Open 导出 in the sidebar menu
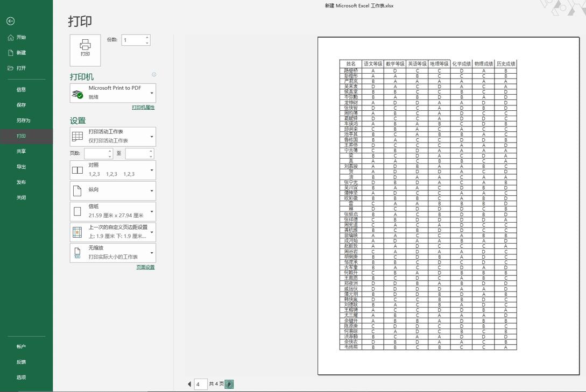This screenshot has height=392, width=586. pos(21,167)
